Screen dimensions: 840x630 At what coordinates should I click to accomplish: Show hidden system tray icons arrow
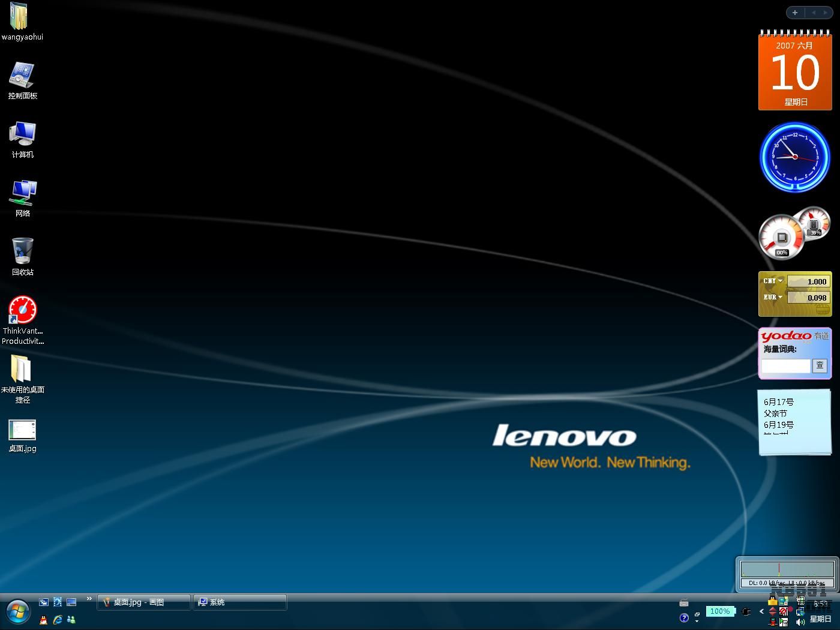coord(761,611)
